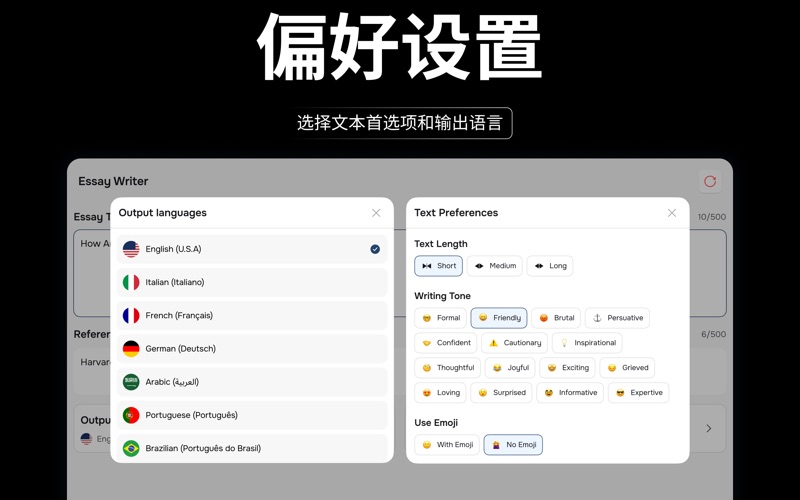Expand the Output row chevron arrow
The height and width of the screenshot is (500, 800).
point(709,429)
